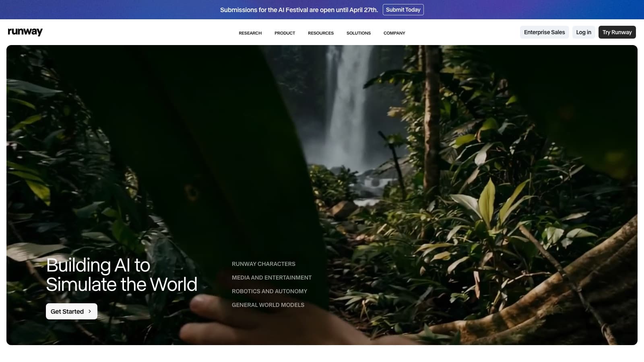
Task: Click the Try Runway button
Action: point(617,32)
